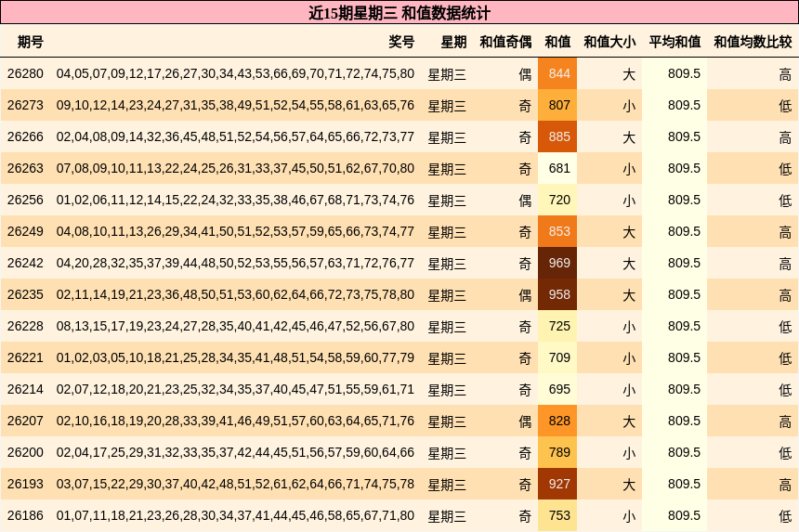
Task: Click winning numbers of issue 26266
Action: (235, 136)
